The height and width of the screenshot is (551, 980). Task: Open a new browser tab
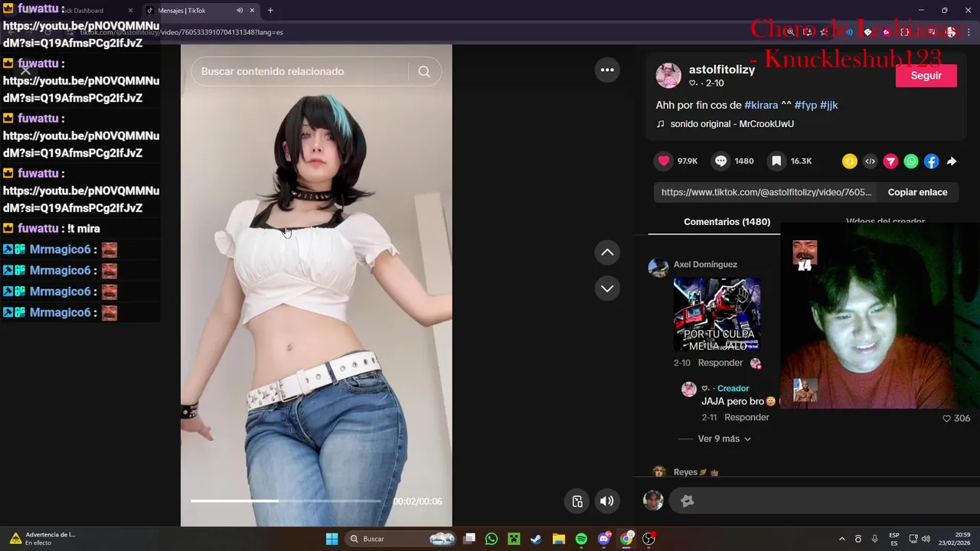click(x=270, y=11)
